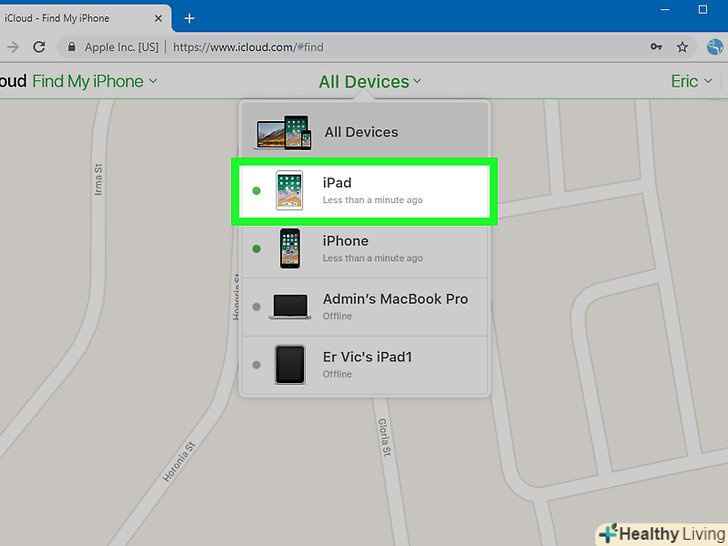Bookmark this page with the star icon
Screen dimensions: 728x546
(682, 47)
